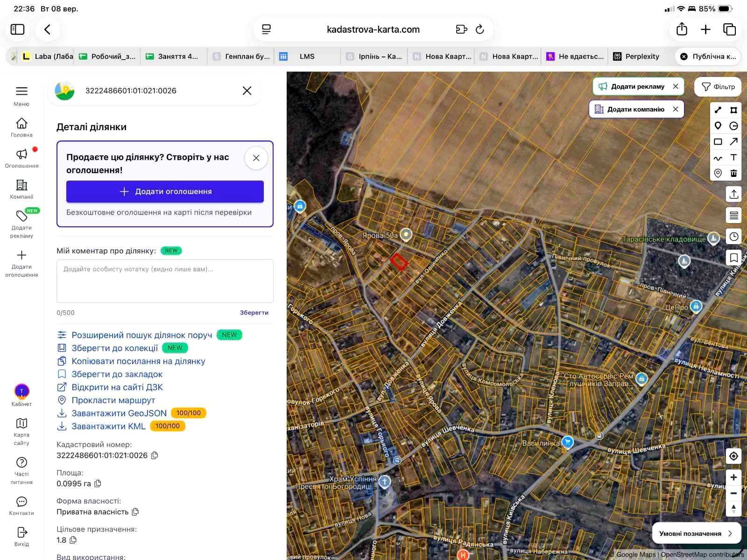Reset map orientation with compass control

click(733, 509)
